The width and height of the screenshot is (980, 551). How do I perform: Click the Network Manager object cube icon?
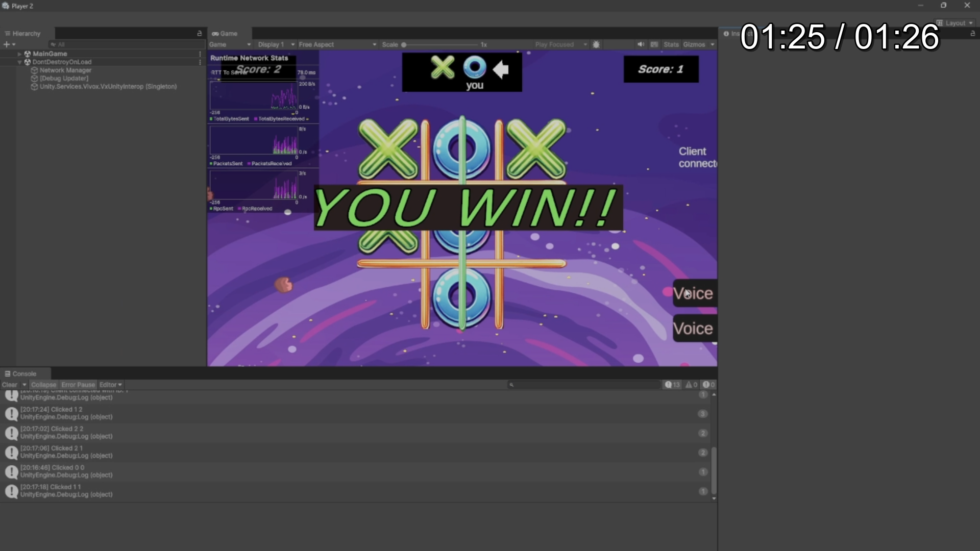[x=35, y=70]
